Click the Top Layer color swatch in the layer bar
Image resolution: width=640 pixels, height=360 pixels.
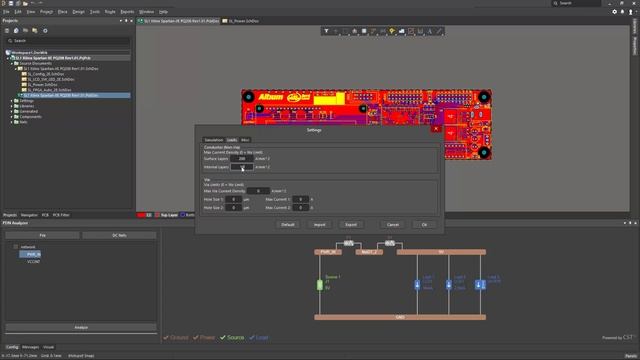(157, 215)
